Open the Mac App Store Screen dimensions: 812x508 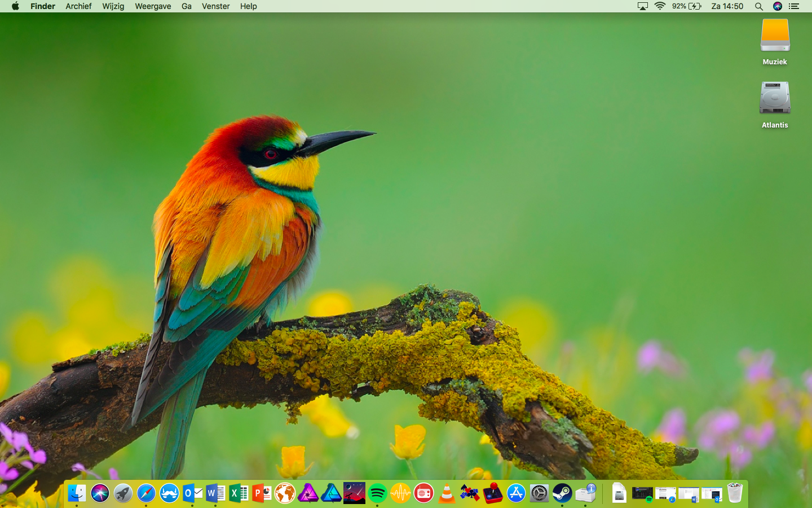(x=516, y=494)
